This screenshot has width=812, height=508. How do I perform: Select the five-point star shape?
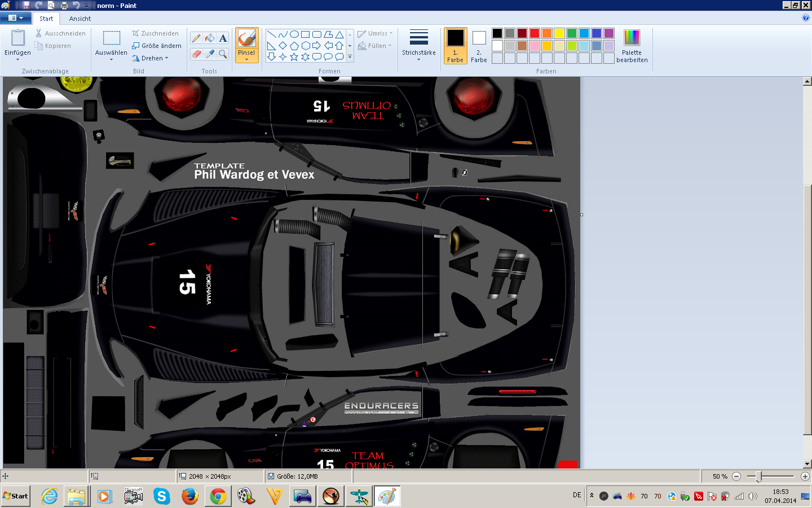(294, 57)
